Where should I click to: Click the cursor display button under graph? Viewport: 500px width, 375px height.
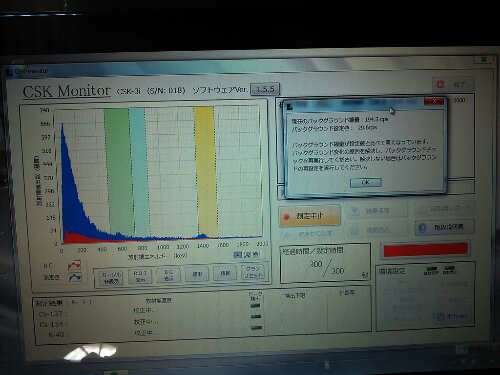(111, 277)
